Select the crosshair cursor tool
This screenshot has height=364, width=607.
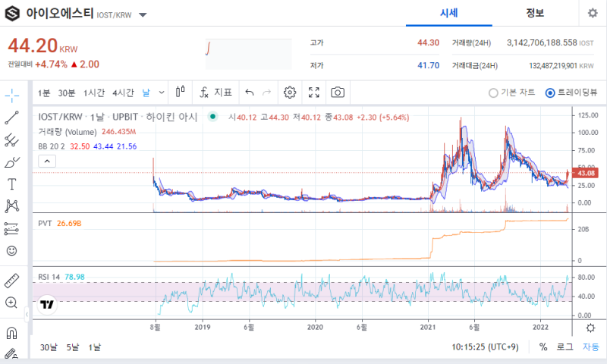12,96
